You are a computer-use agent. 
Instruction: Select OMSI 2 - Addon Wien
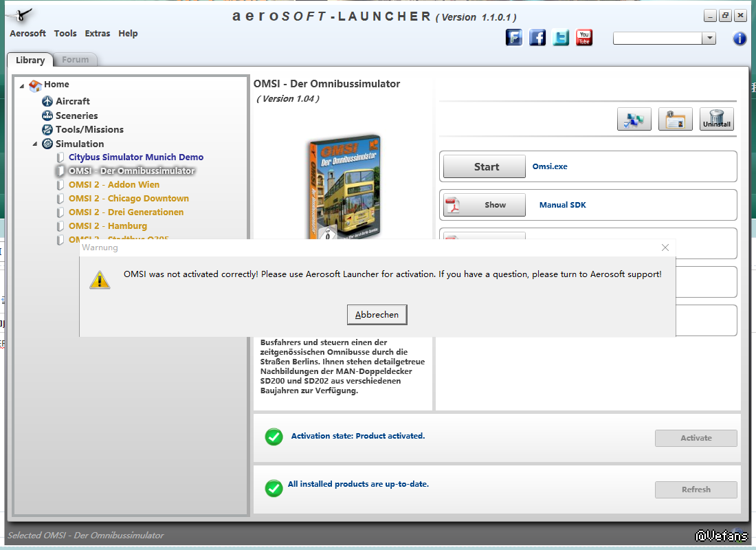[114, 185]
